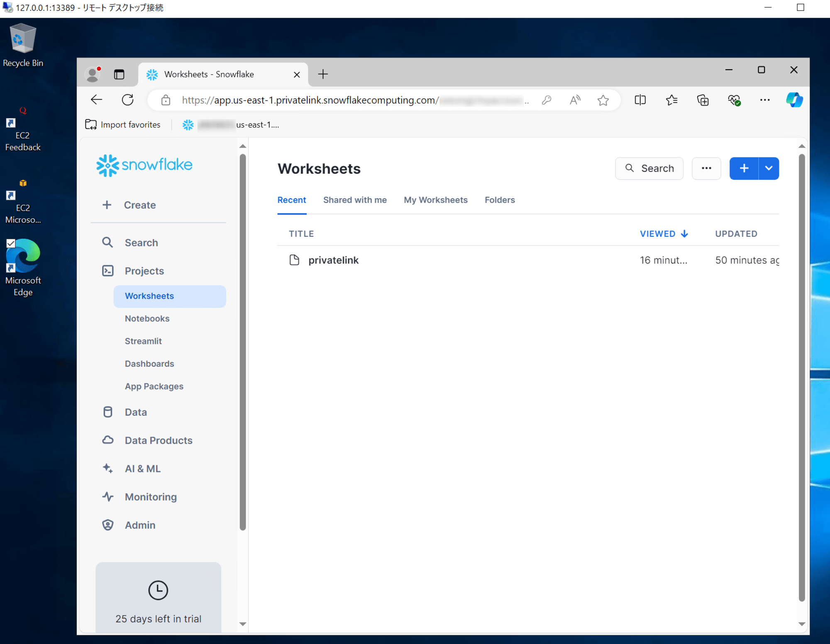830x644 pixels.
Task: Click the '16 minut...' viewed cell
Action: [x=664, y=260]
